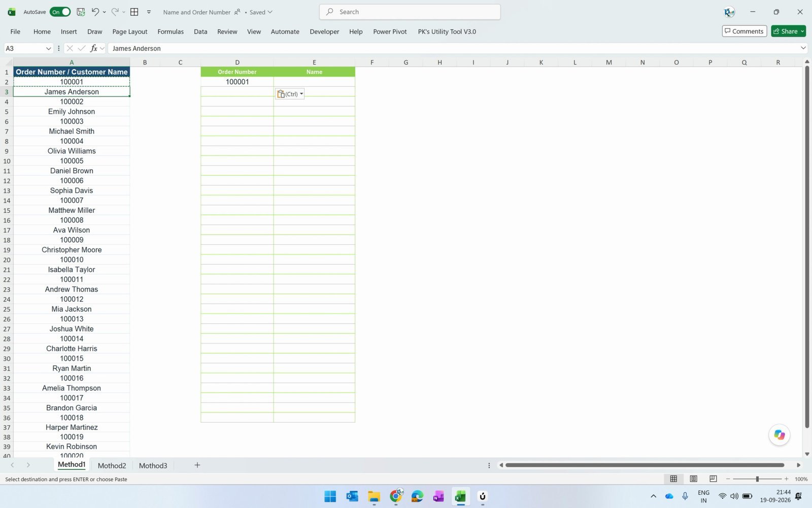Click the zoom out minus button
Viewport: 812px width, 508px height.
point(728,479)
